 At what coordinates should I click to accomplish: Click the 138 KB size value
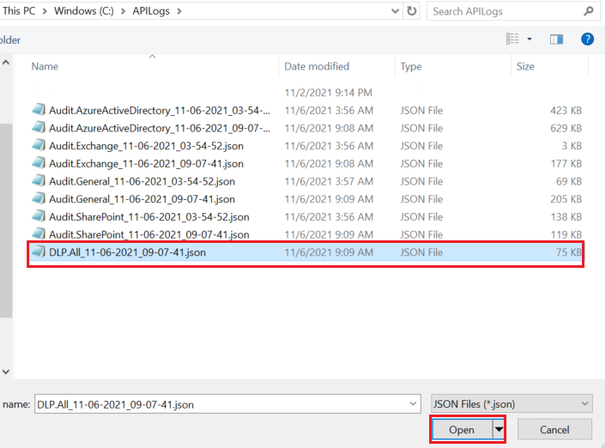coord(566,217)
